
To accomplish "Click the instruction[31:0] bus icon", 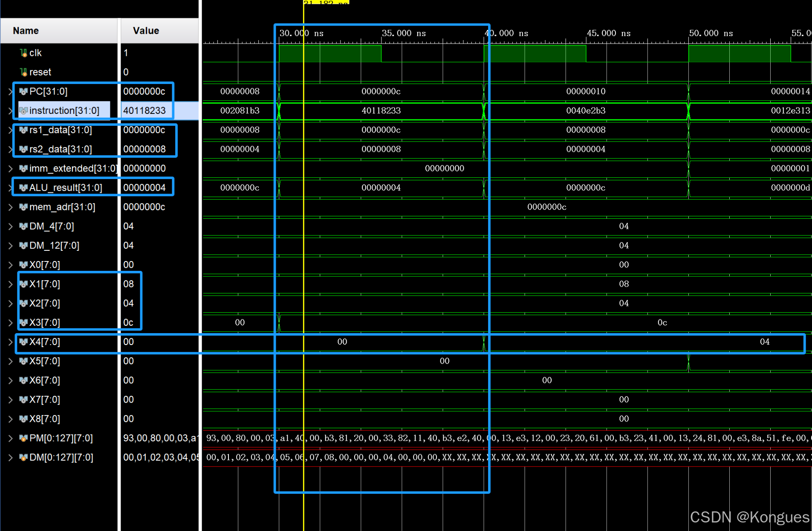I will 23,110.
